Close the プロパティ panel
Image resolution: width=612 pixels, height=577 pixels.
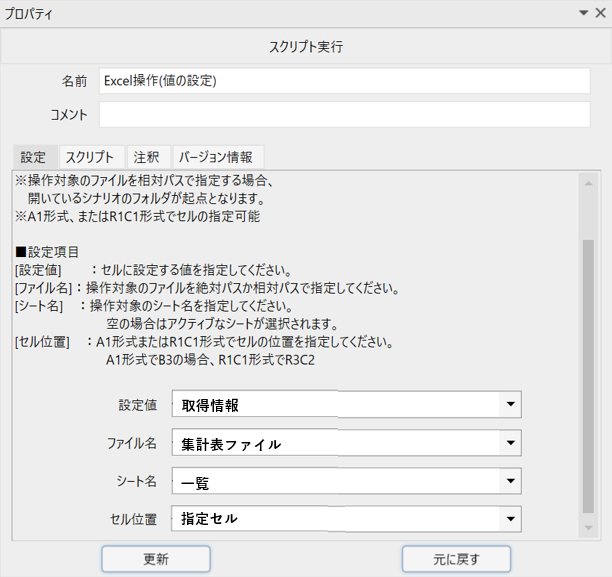[x=601, y=13]
